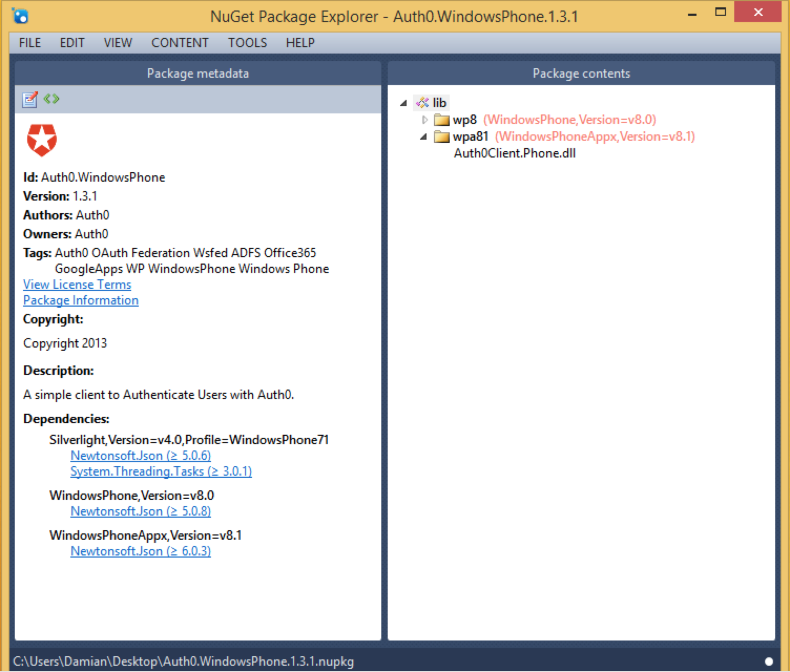The image size is (790, 672).
Task: Click the Authors value Auth0
Action: coord(92,215)
